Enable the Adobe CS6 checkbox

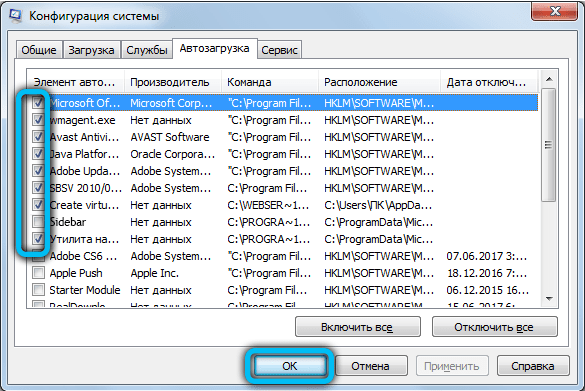(x=38, y=256)
